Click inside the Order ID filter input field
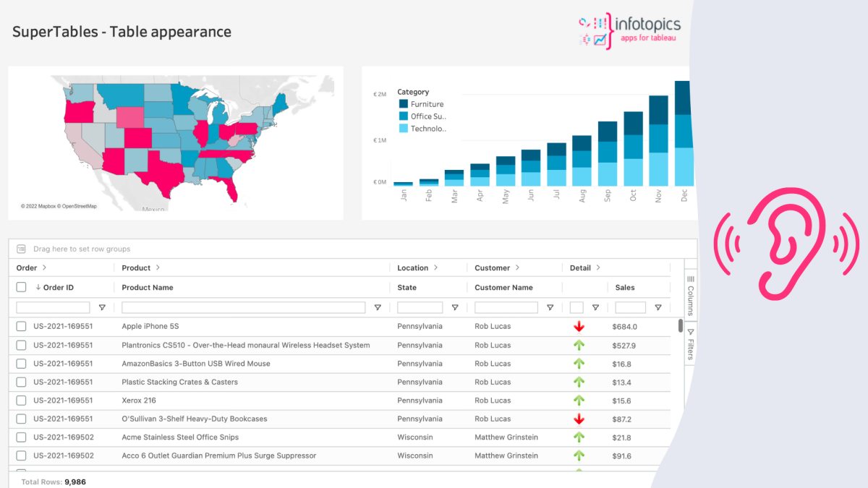This screenshot has height=488, width=868. coord(54,307)
